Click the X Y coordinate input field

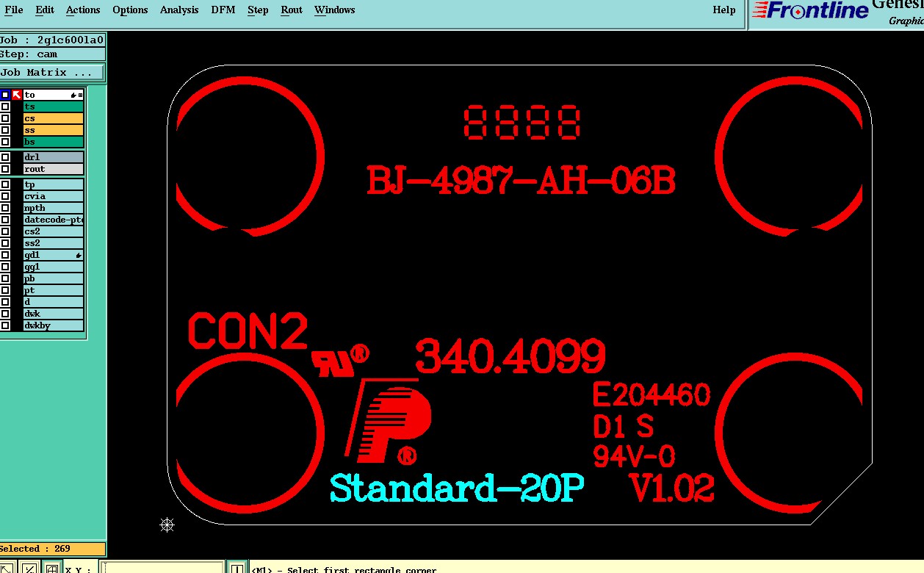click(162, 568)
